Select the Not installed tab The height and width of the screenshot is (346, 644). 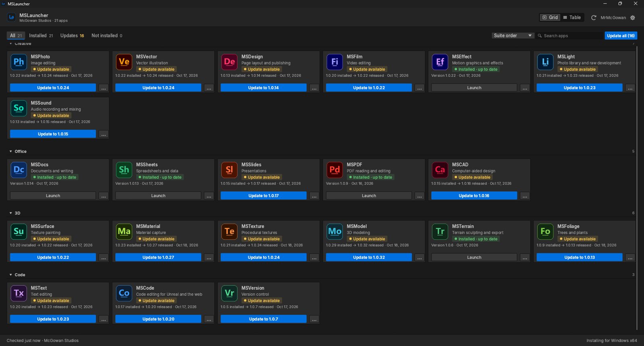point(107,35)
